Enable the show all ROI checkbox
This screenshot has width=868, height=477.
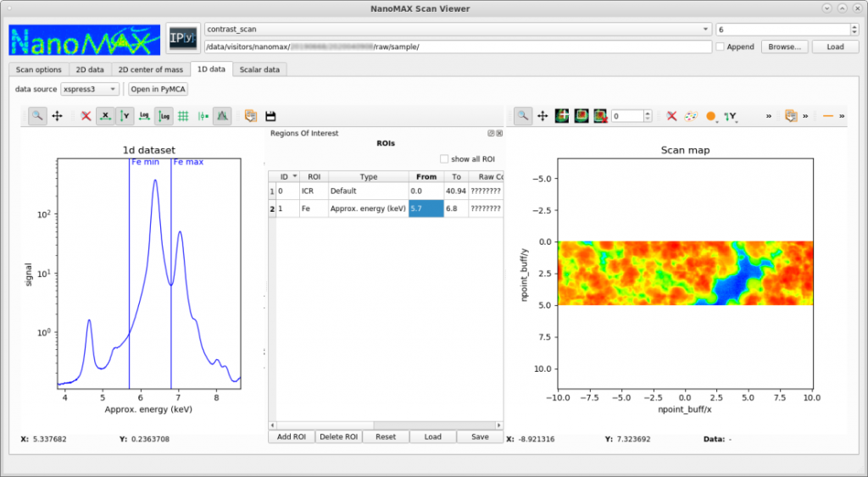tap(444, 158)
